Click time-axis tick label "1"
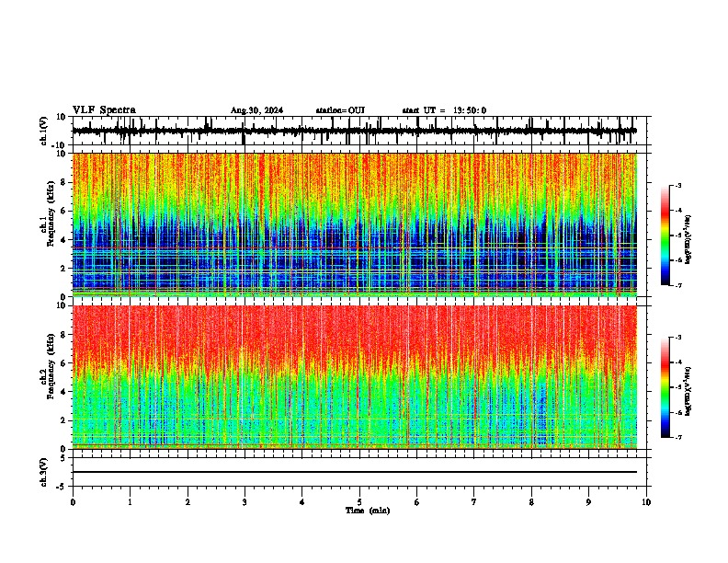The width and height of the screenshot is (728, 563). pos(130,502)
